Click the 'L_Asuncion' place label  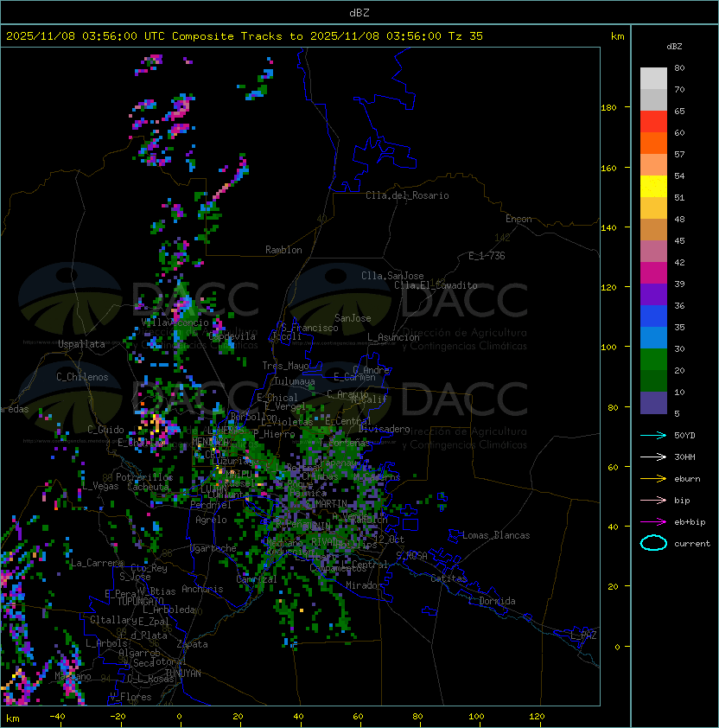pos(393,337)
